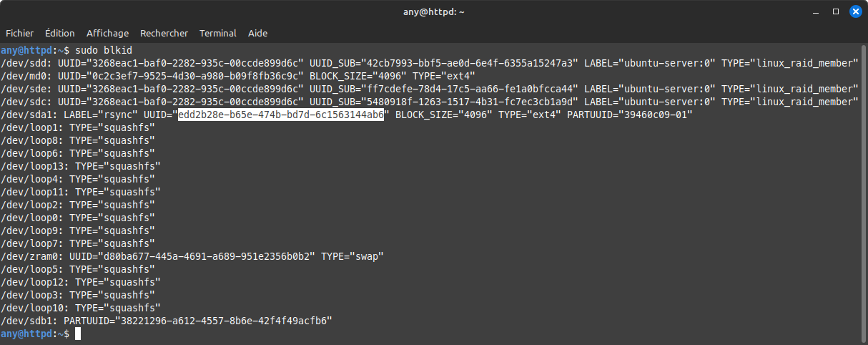Viewport: 868px width, 345px height.
Task: Click the terminal vertical scrollbar
Action: click(864, 194)
